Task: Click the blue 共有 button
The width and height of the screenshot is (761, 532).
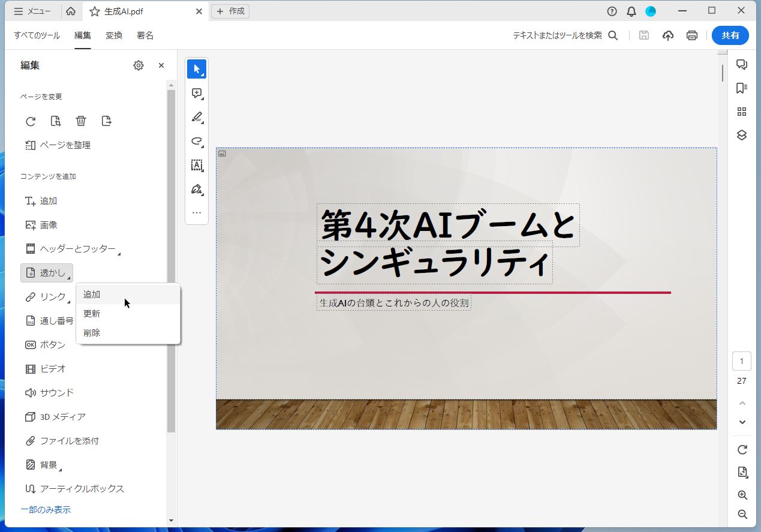Action: (730, 35)
